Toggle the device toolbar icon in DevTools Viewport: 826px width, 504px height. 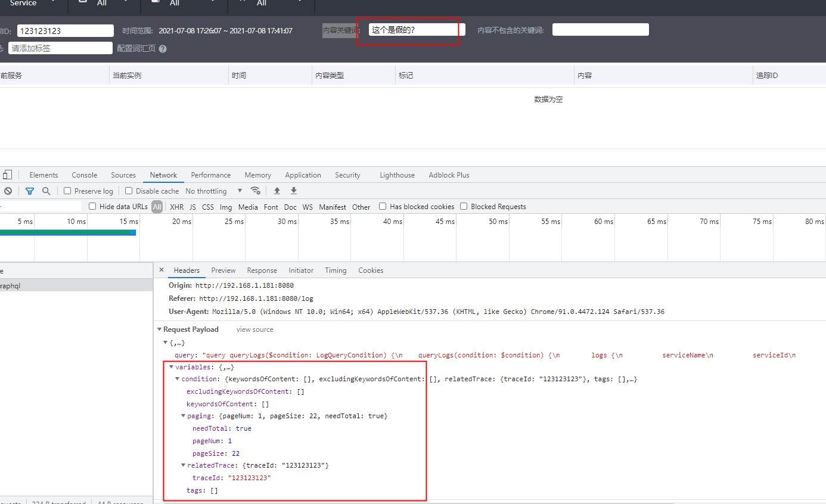coord(7,175)
